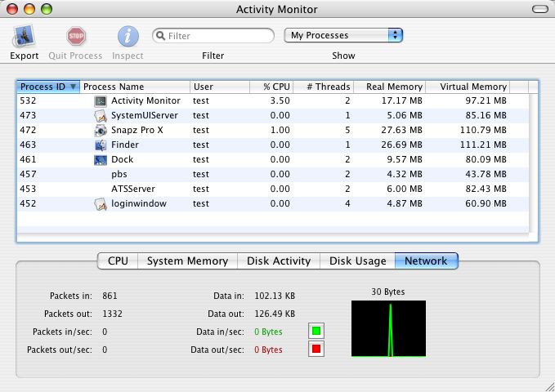Click the Packets out value 1332

(x=112, y=314)
